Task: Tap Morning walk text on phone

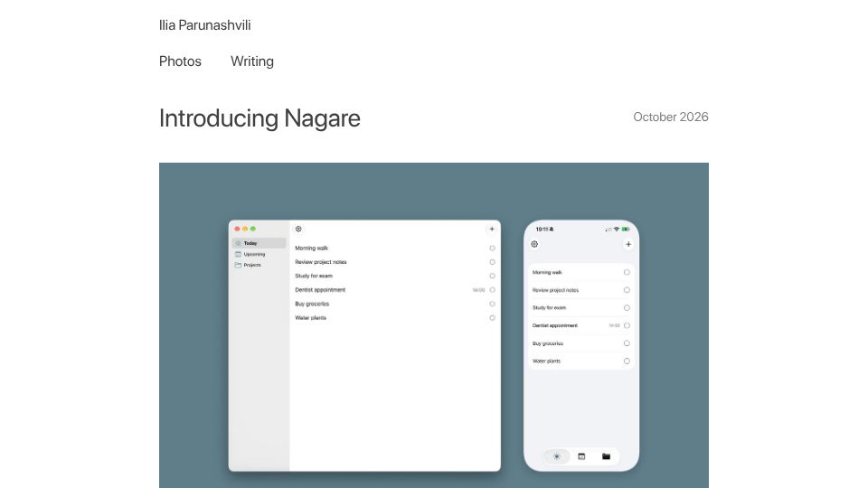Action: (x=547, y=272)
